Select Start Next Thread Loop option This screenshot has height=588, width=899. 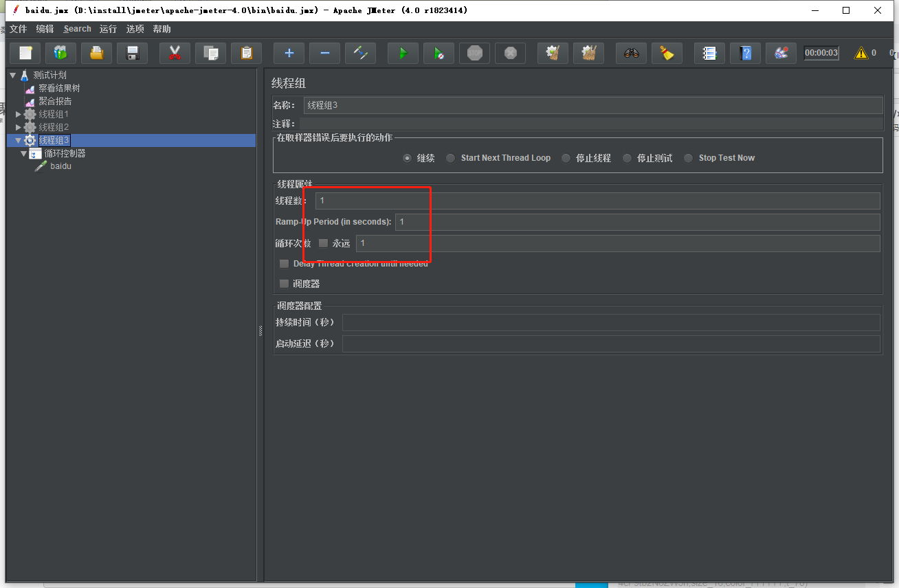point(450,158)
